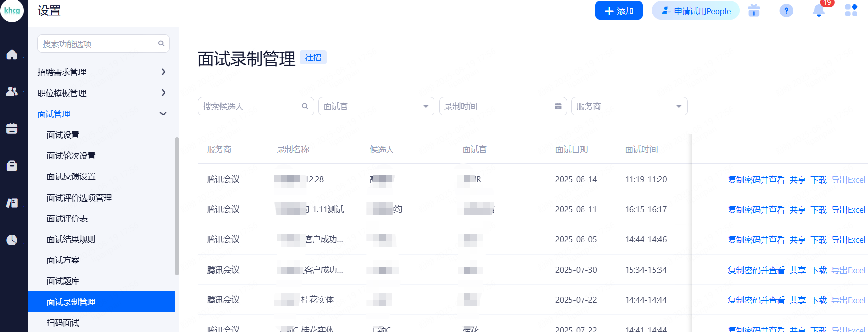Open the 面试官 filter dropdown
This screenshot has height=332, width=868.
click(x=376, y=106)
